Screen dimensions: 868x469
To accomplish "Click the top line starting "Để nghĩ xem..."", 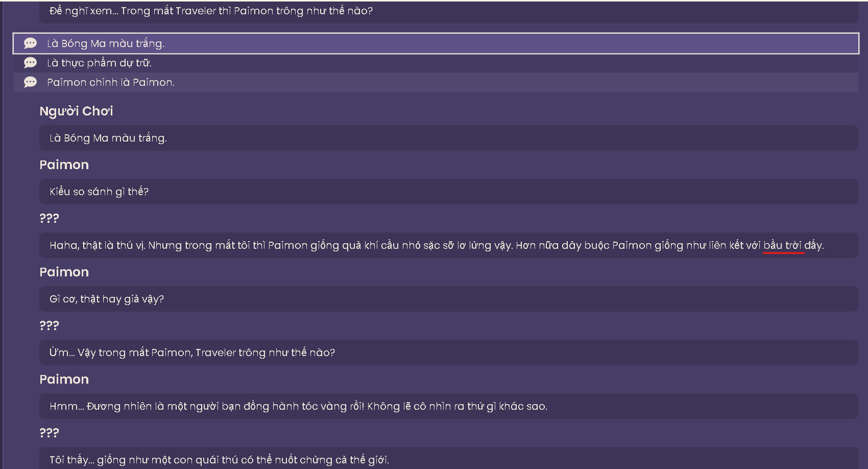I will 211,11.
